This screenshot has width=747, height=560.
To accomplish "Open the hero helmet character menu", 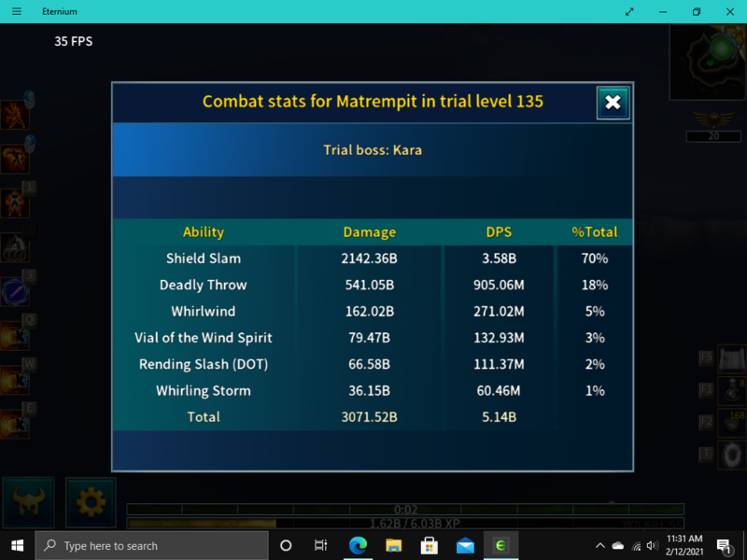I will pyautogui.click(x=28, y=503).
